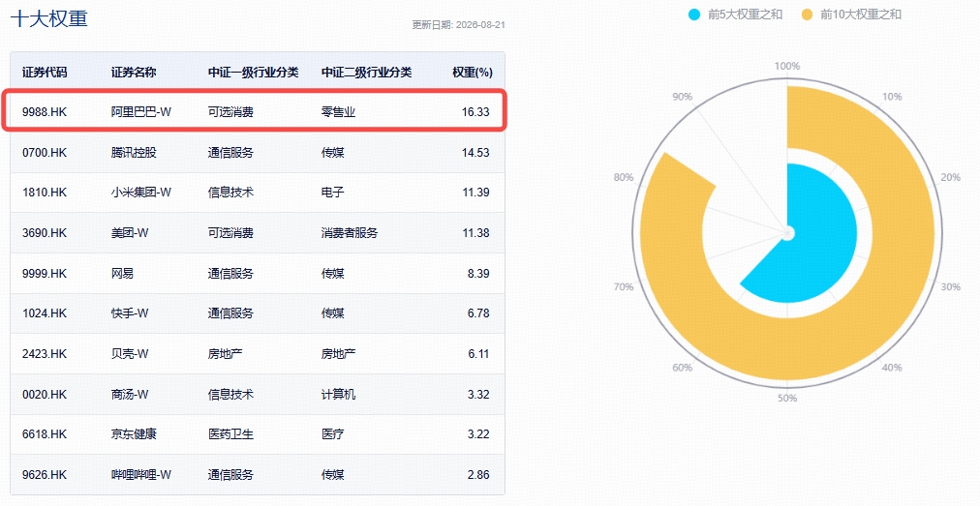Click the 医药卫生 industry cell
The height and width of the screenshot is (506, 980).
pos(230,434)
